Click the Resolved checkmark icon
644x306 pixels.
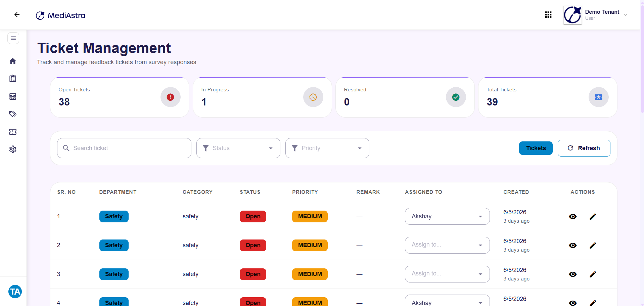coord(456,97)
